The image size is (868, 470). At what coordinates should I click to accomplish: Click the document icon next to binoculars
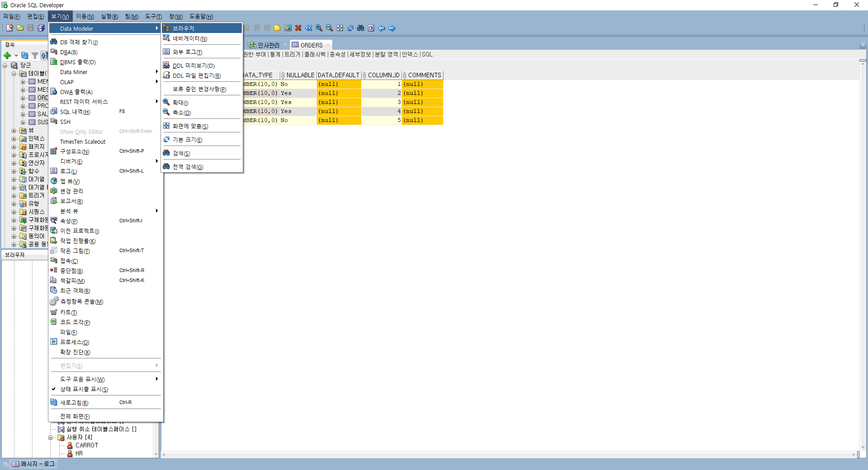(x=371, y=28)
